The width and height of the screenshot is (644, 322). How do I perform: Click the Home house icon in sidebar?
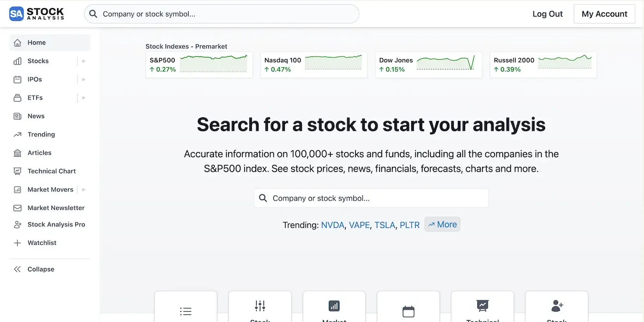(x=17, y=43)
